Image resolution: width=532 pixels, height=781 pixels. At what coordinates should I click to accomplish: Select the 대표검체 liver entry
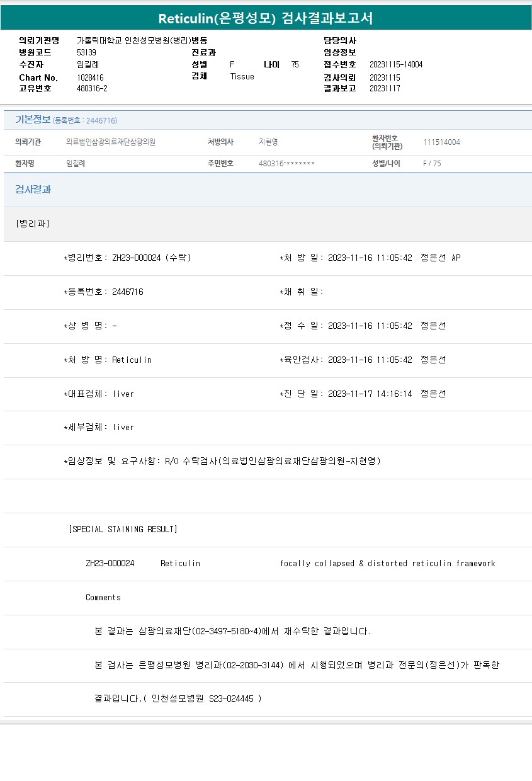99,394
